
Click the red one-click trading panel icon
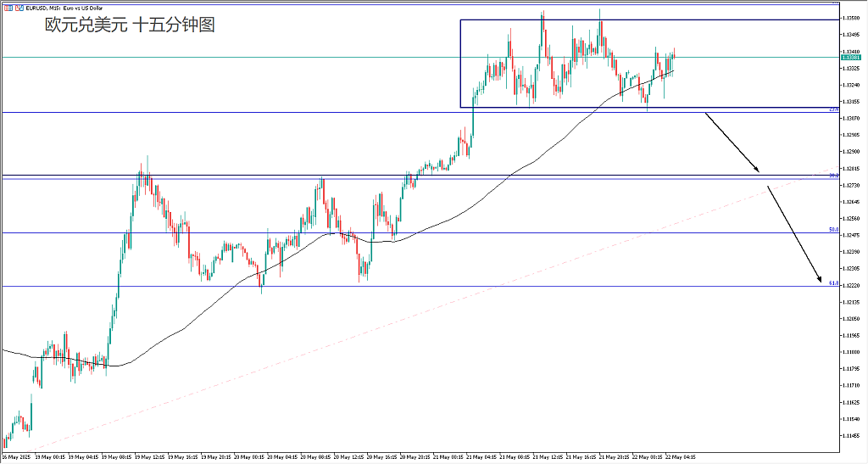pos(8,8)
